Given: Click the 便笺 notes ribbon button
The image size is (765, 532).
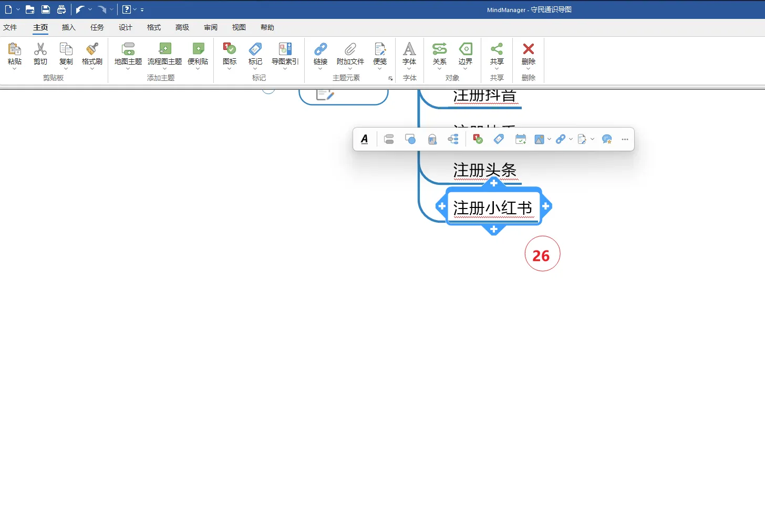Looking at the screenshot, I should point(380,55).
